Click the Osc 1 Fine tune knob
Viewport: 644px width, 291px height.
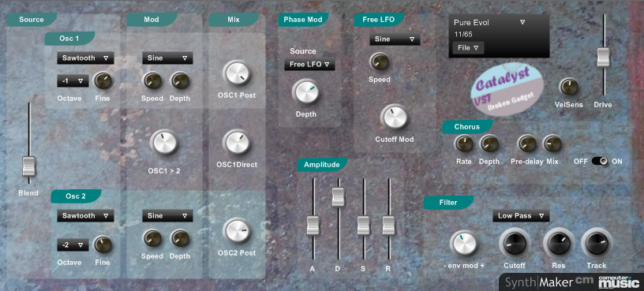tap(103, 81)
